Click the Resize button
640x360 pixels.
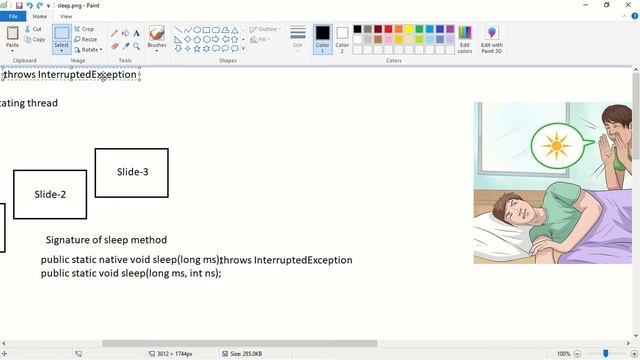point(86,39)
